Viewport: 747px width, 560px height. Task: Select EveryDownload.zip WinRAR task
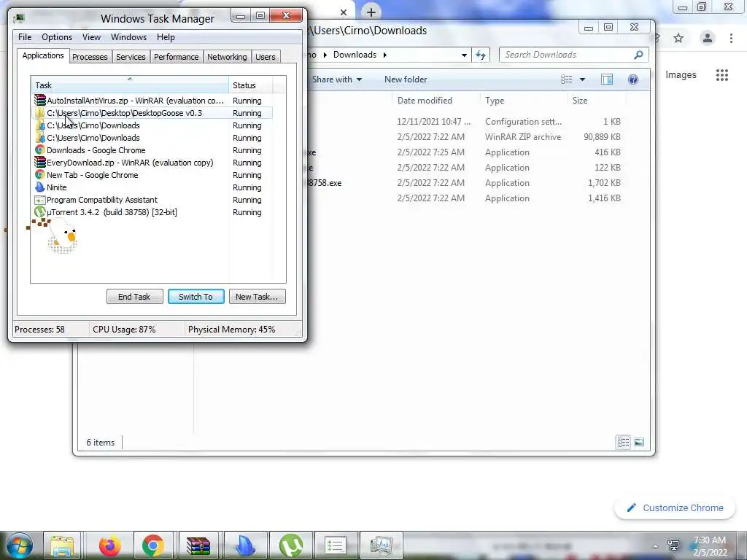152,163
